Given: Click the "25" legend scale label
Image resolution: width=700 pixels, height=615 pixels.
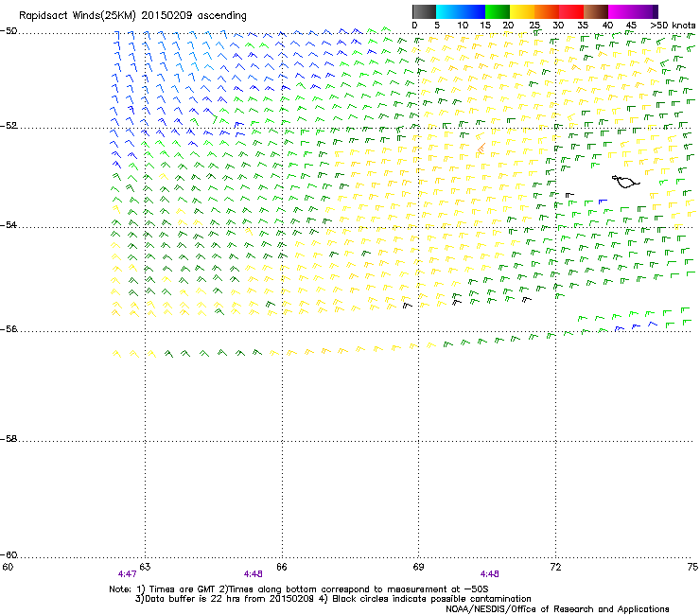Looking at the screenshot, I should [534, 26].
